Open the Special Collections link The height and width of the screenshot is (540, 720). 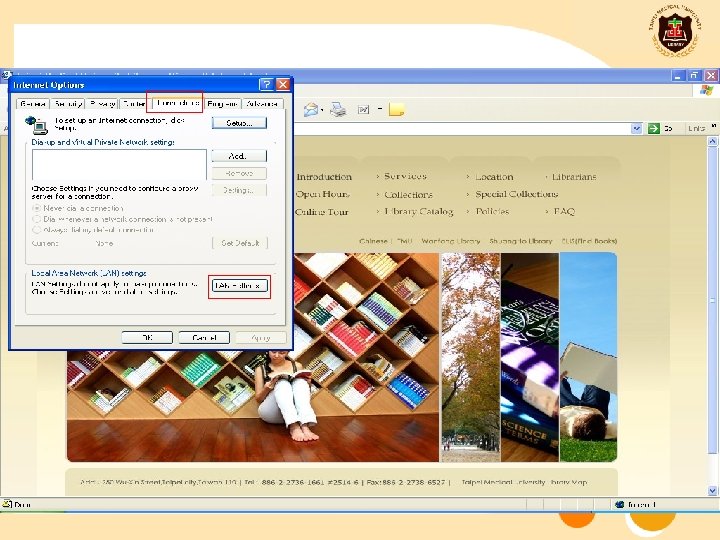click(x=517, y=194)
